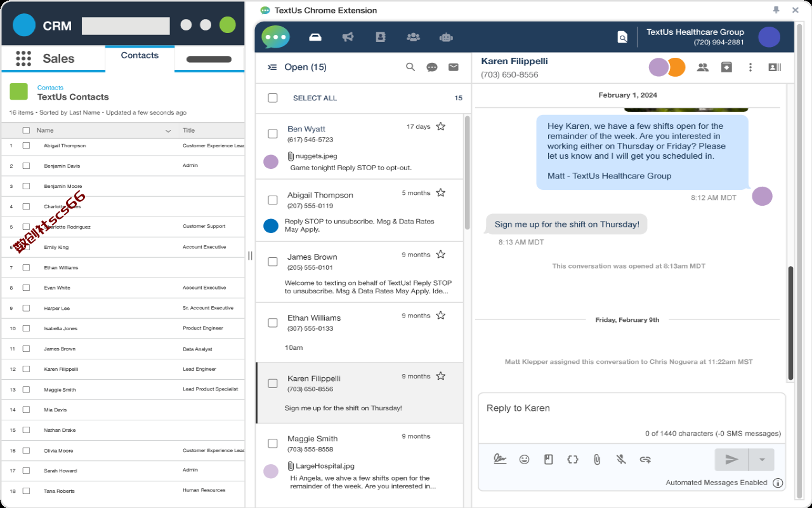Click the TextUs speech bubble logo

275,37
